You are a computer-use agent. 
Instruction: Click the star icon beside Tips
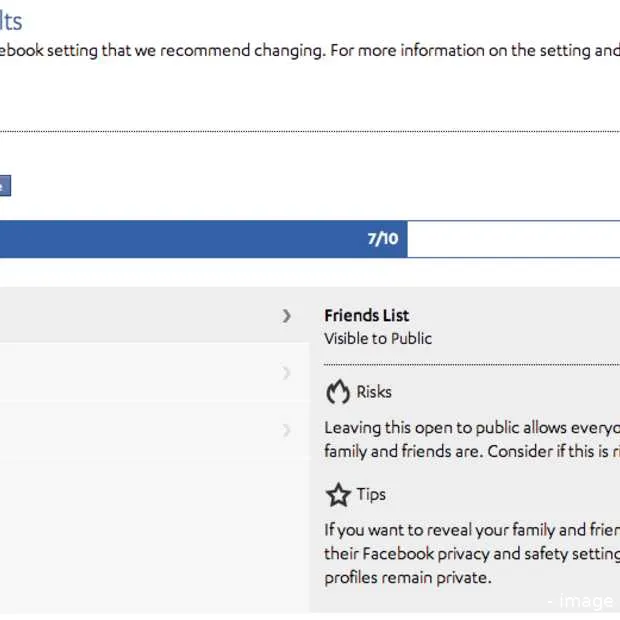[x=338, y=494]
